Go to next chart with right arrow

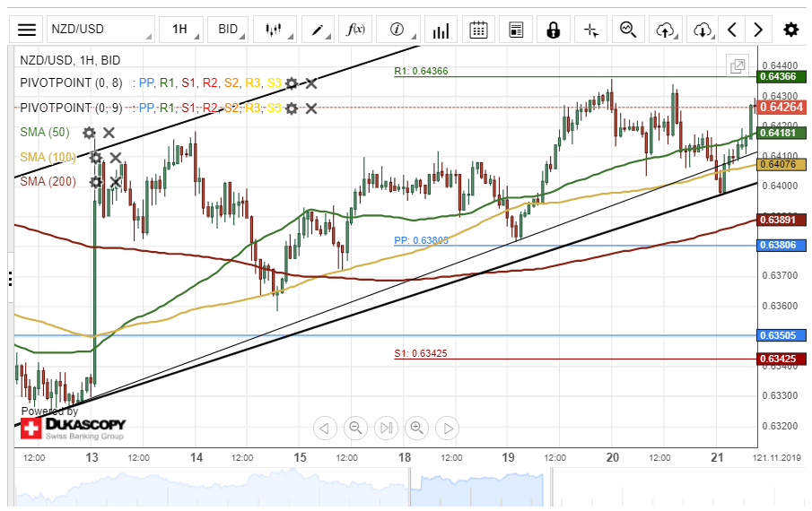click(758, 30)
